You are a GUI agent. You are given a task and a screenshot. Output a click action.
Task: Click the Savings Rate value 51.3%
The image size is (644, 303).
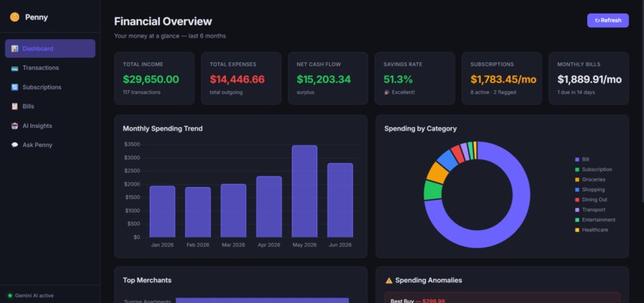tap(398, 79)
